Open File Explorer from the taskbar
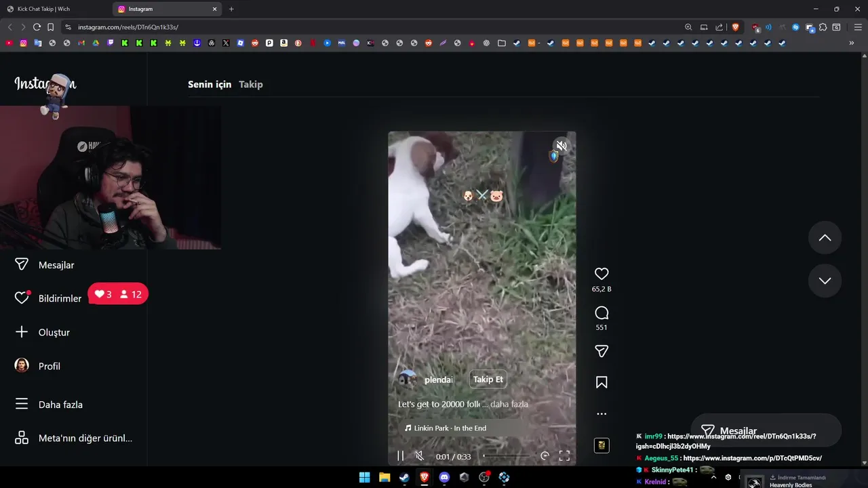868x488 pixels. tap(384, 477)
